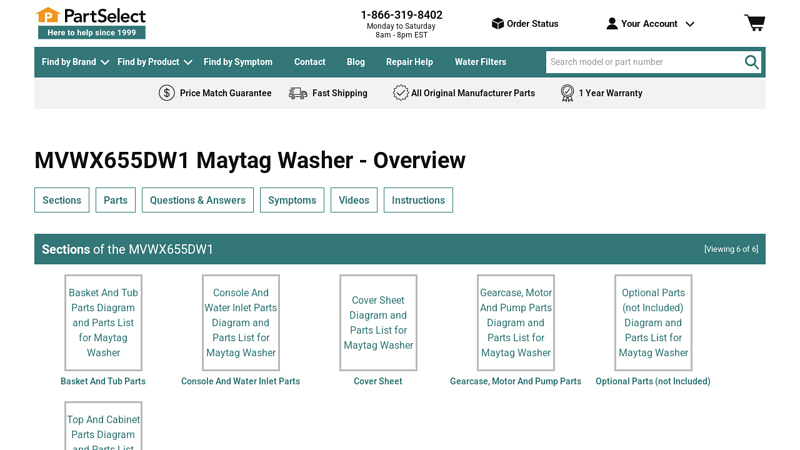The image size is (800, 450).
Task: Open the Basket And Tub Parts diagram thumbnail
Action: point(103,322)
